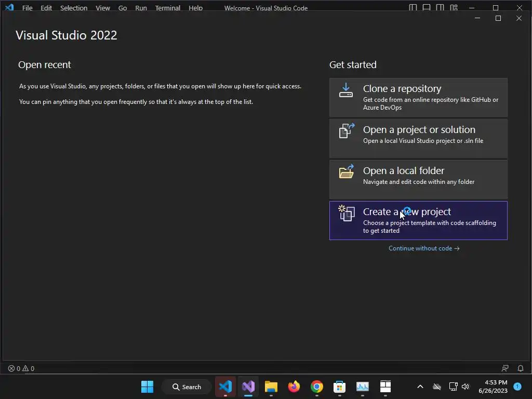The height and width of the screenshot is (399, 532).
Task: Open the chart monitor app in taskbar
Action: (x=362, y=387)
